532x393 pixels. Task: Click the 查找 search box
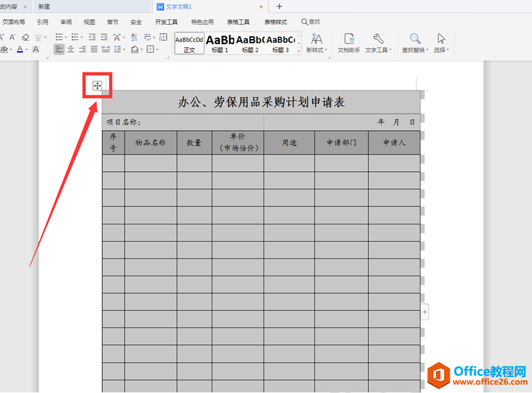click(311, 22)
